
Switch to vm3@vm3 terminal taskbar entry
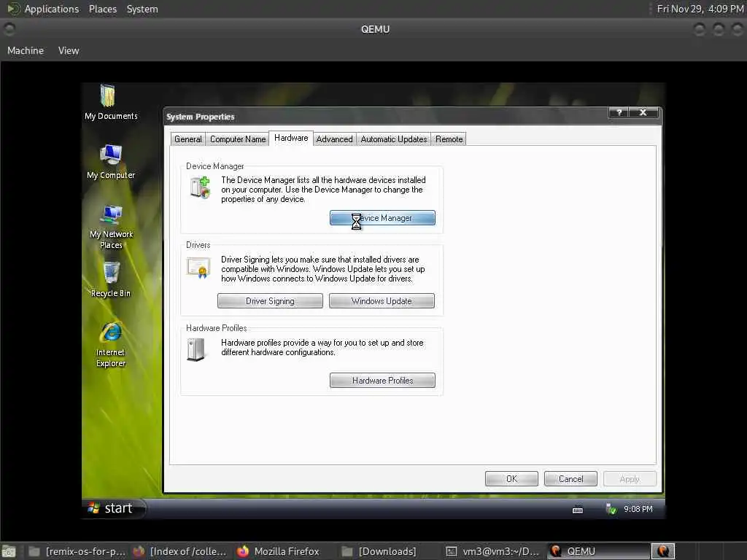pos(492,551)
